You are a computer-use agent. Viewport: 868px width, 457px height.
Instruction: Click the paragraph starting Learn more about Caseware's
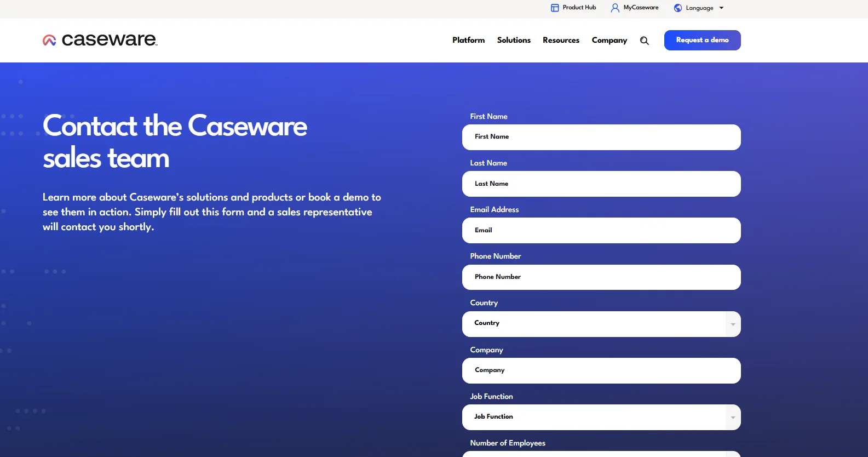coord(212,212)
